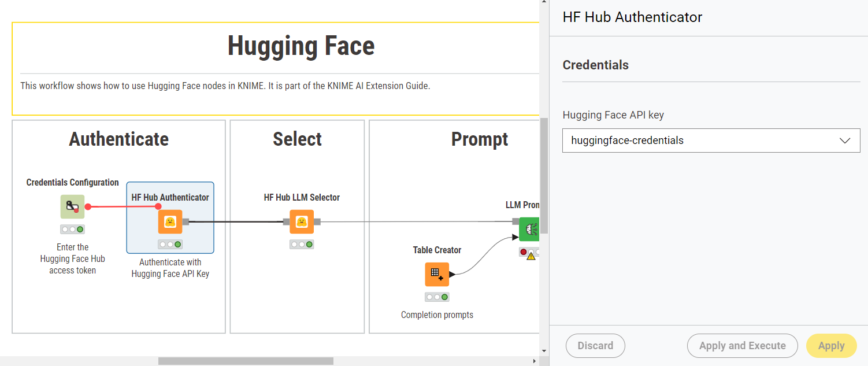The height and width of the screenshot is (366, 868).
Task: Click the 'Table Creator' node label
Action: click(437, 250)
